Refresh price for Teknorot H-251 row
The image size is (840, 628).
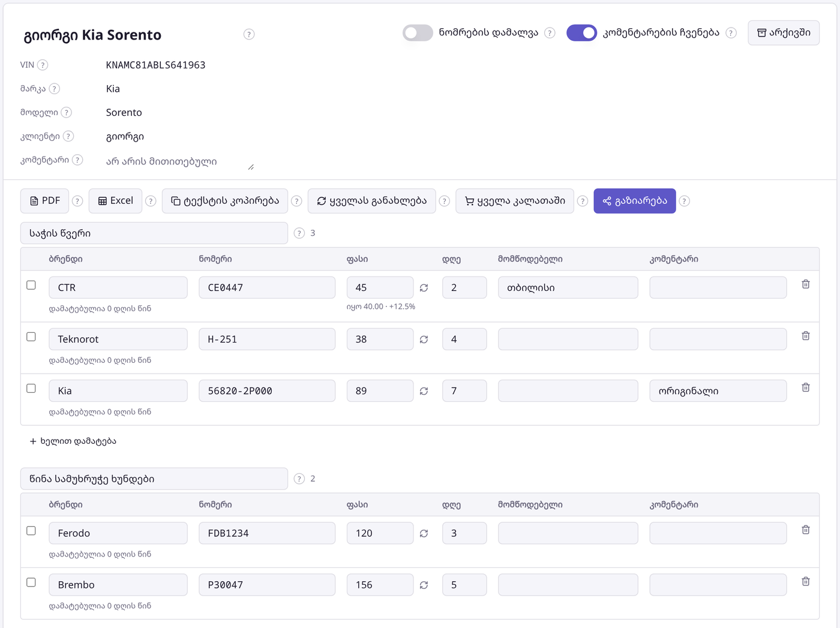point(424,339)
